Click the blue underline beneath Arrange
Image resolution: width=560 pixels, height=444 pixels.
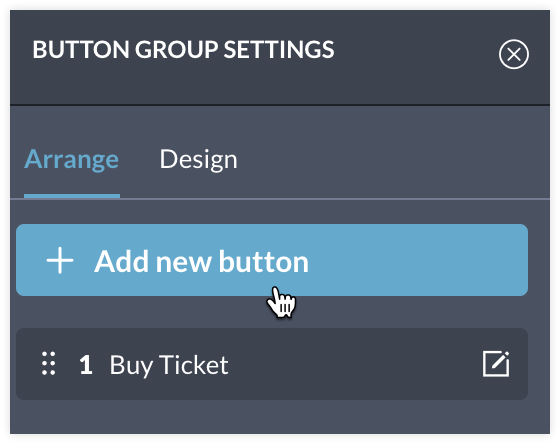pyautogui.click(x=72, y=196)
